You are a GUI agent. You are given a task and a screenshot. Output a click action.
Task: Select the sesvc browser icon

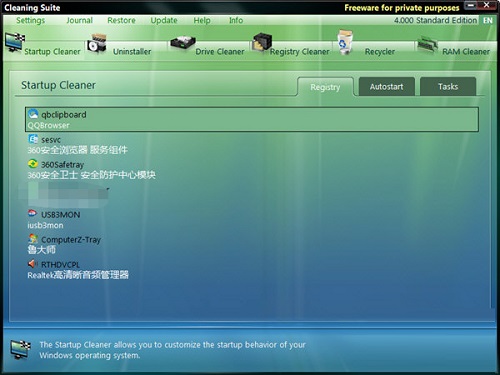click(33, 139)
